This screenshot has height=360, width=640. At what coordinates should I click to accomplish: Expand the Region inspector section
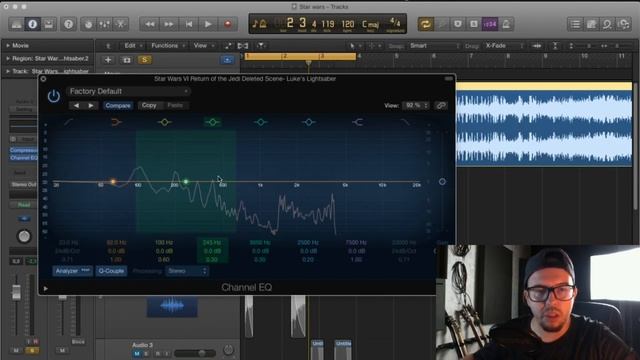pos(8,59)
